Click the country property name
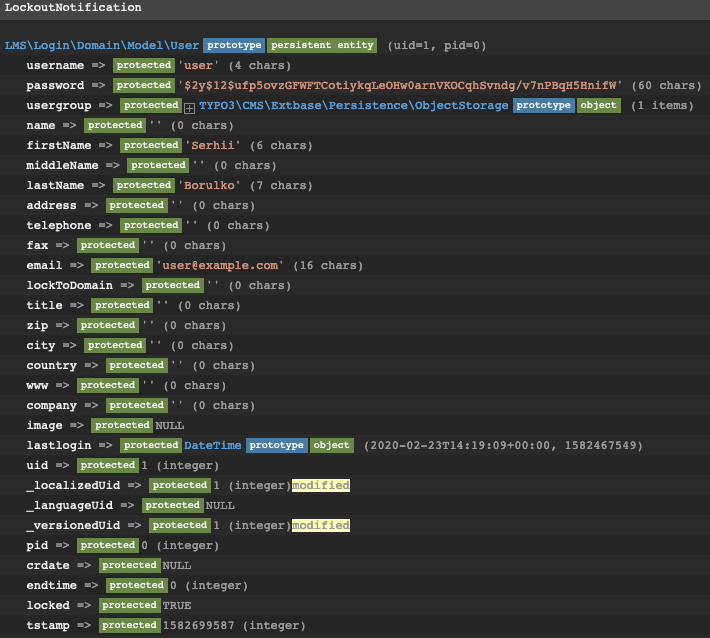The height and width of the screenshot is (638, 710). (x=52, y=365)
